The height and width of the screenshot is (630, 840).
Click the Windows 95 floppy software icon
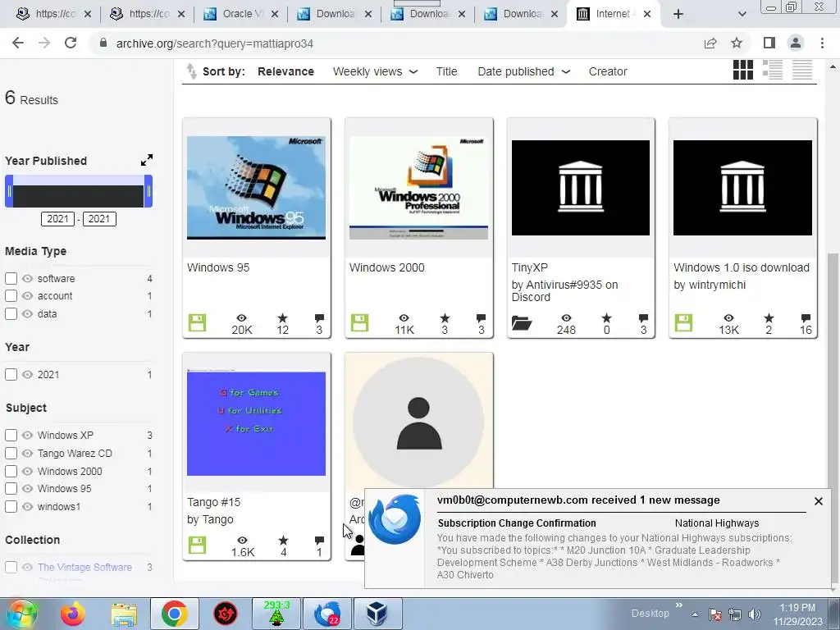click(x=197, y=322)
